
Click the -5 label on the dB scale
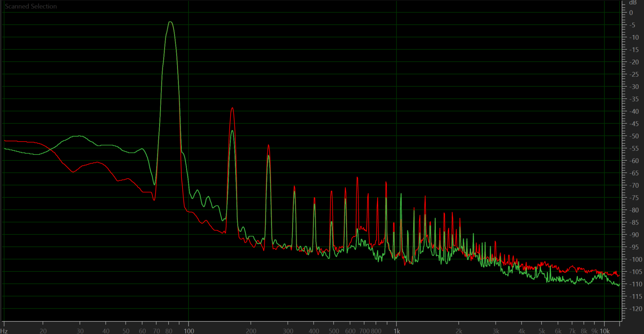[632, 25]
